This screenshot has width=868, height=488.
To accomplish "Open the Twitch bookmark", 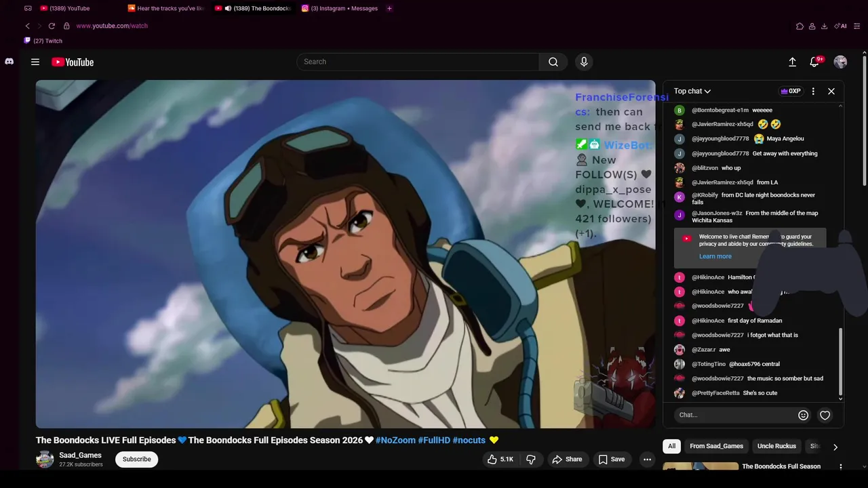I will click(43, 41).
